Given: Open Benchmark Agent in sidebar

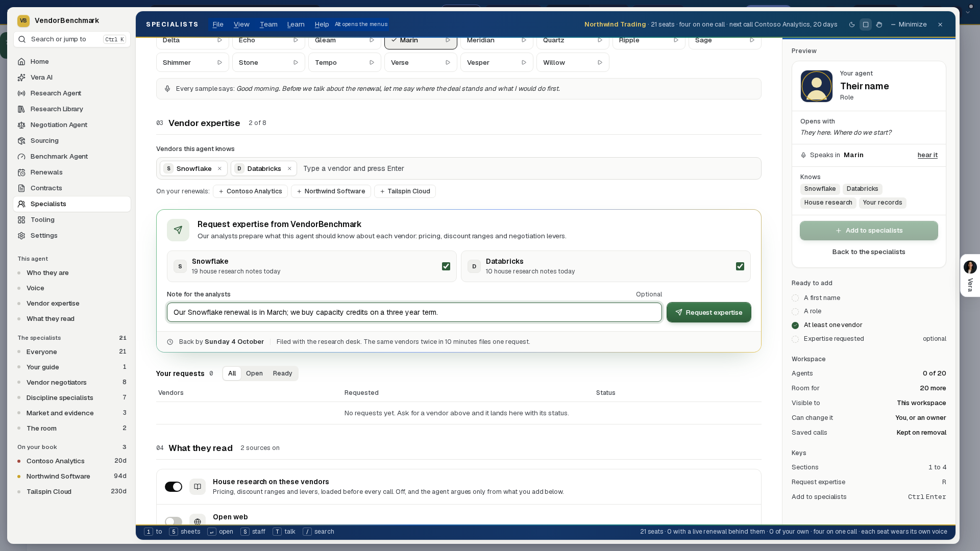Looking at the screenshot, I should pos(72,157).
